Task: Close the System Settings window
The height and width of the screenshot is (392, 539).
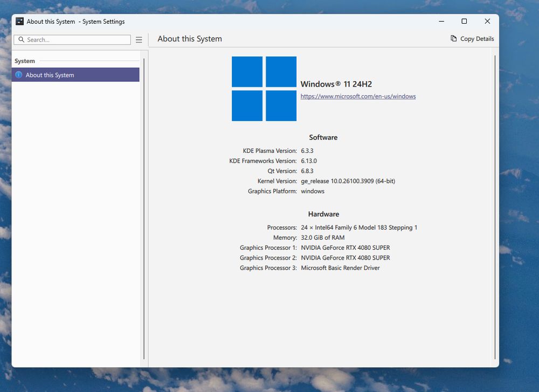Action: click(487, 22)
